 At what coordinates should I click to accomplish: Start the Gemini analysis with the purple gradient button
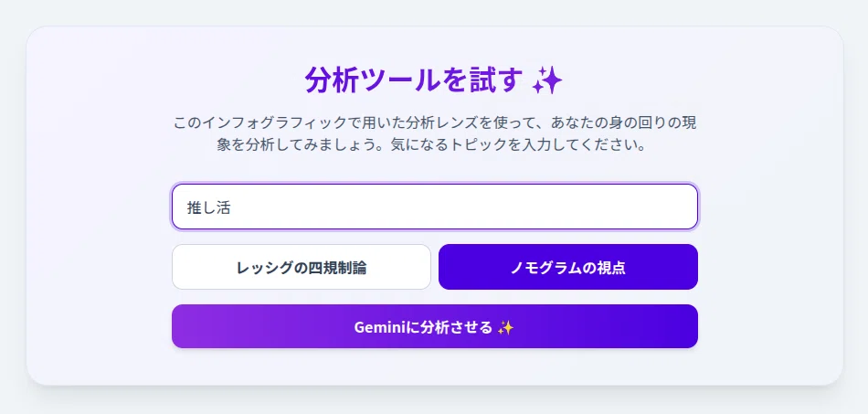pos(435,326)
